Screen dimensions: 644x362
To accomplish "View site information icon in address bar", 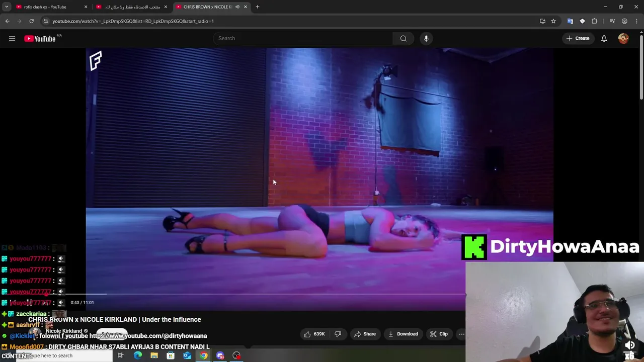I will click(46, 21).
